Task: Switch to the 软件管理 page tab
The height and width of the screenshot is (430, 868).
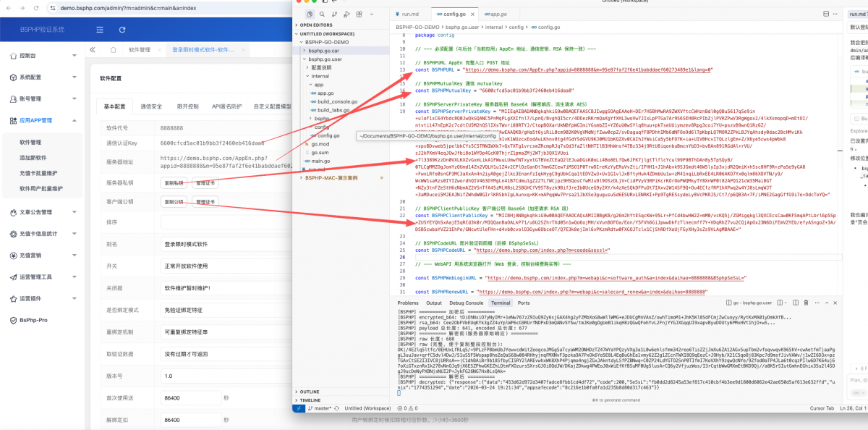Action: coord(140,49)
